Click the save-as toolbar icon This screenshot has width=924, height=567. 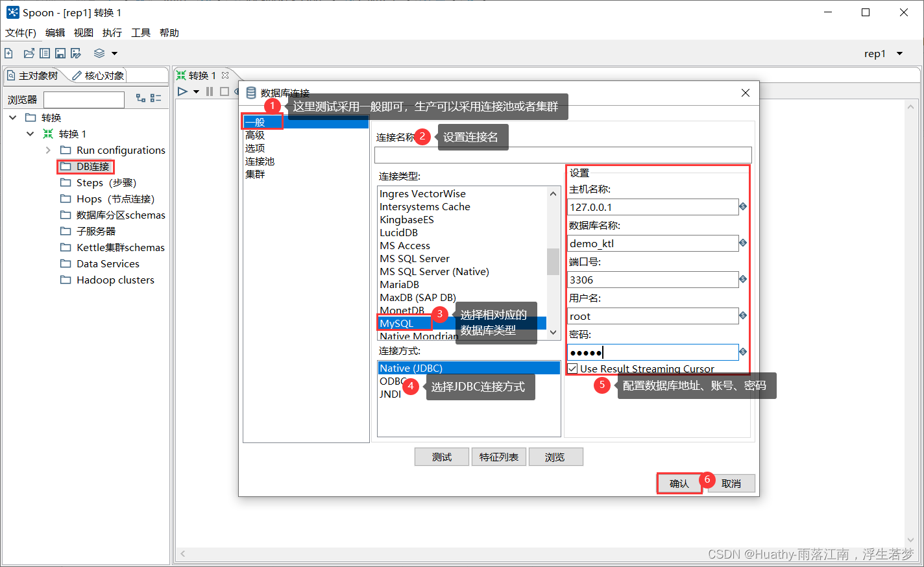tap(76, 53)
